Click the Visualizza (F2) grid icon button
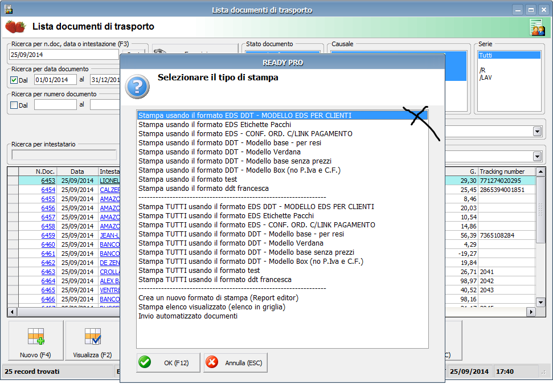The width and height of the screenshot is (553, 392). [92, 341]
